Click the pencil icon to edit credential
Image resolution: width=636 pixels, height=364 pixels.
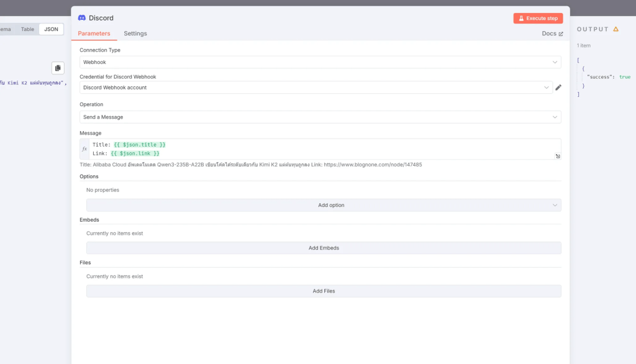tap(558, 88)
